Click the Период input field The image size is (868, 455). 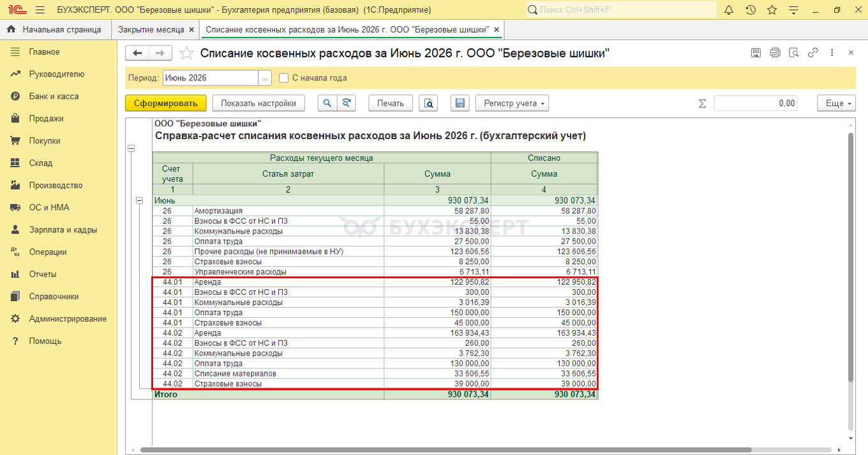[x=211, y=78]
